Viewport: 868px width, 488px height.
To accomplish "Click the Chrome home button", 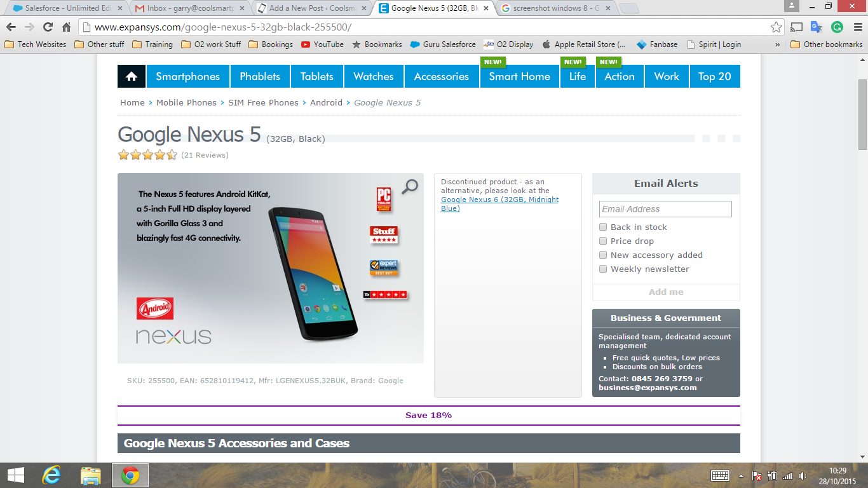I will pyautogui.click(x=66, y=27).
